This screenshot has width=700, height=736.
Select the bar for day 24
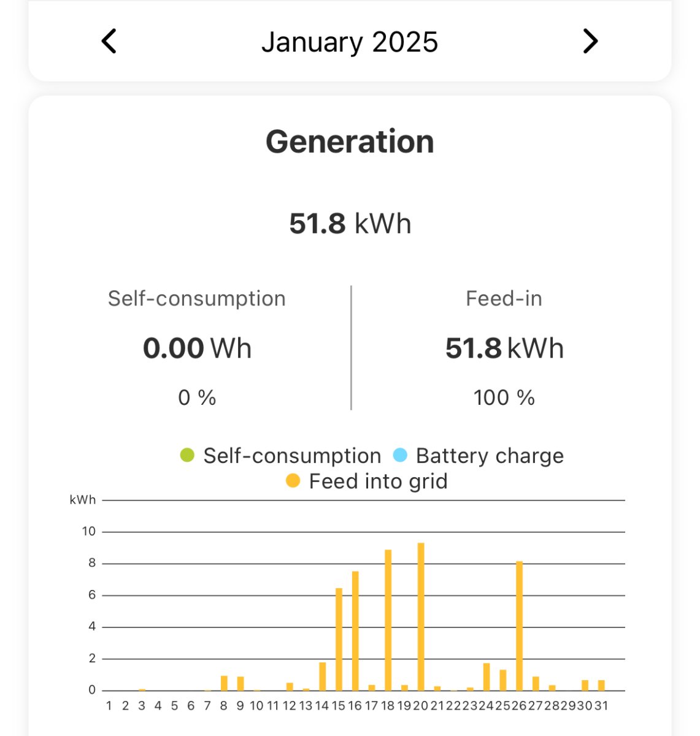point(487,677)
